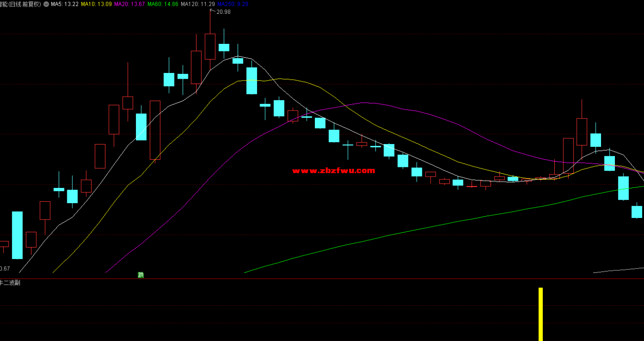
Task: Click the 20.98 high price marker
Action: pos(223,12)
